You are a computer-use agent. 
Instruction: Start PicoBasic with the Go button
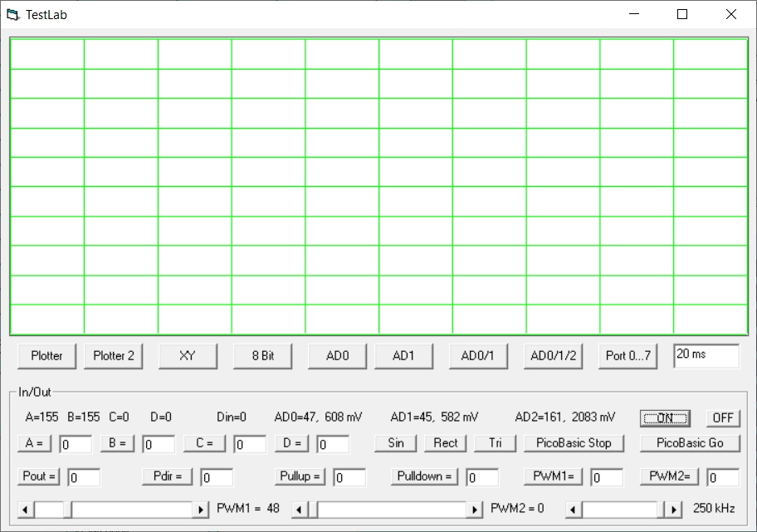pyautogui.click(x=690, y=443)
